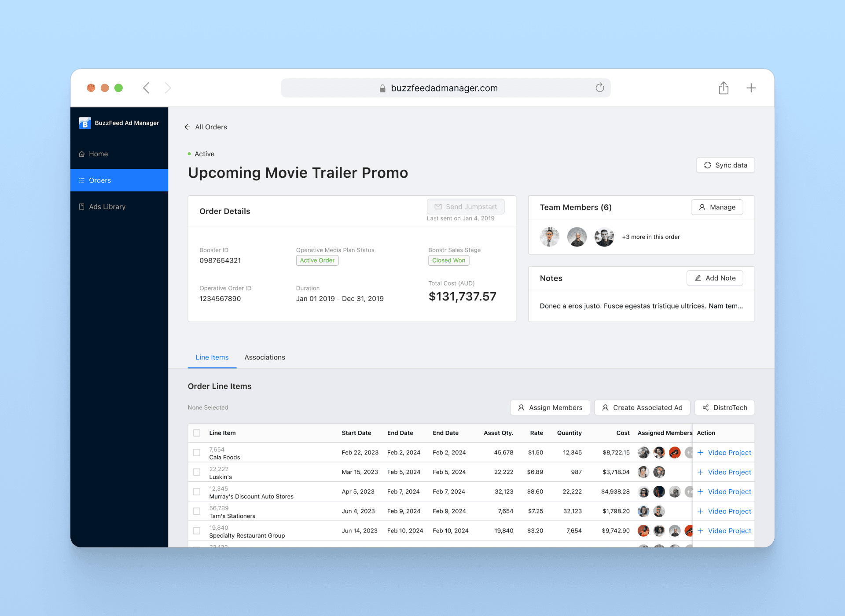Click Operative Order ID 1234567890
Viewport: 845px width, 616px height.
point(220,299)
